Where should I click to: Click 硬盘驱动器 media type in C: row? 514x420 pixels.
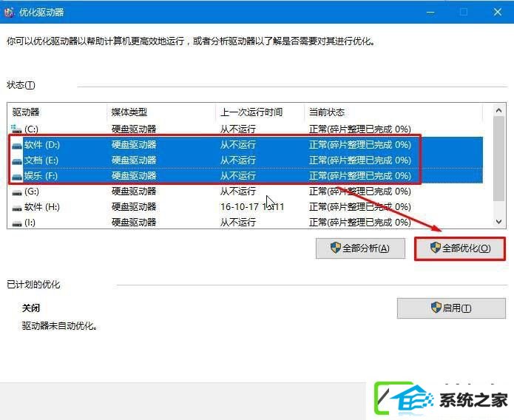coord(134,129)
